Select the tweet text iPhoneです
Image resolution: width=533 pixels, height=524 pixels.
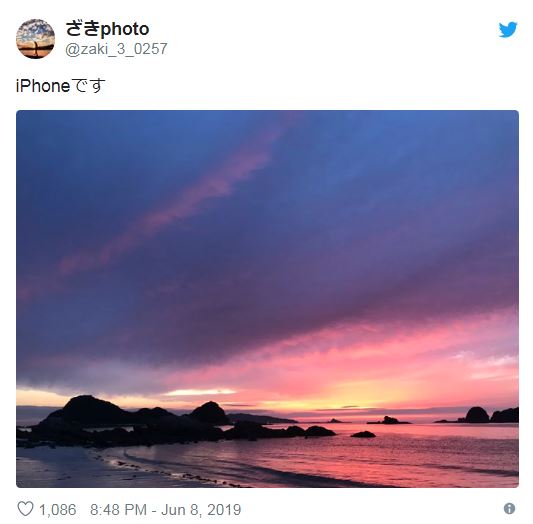point(61,86)
